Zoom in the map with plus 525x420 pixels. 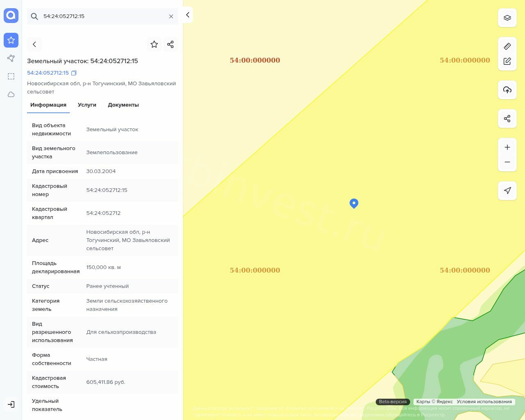pyautogui.click(x=507, y=147)
